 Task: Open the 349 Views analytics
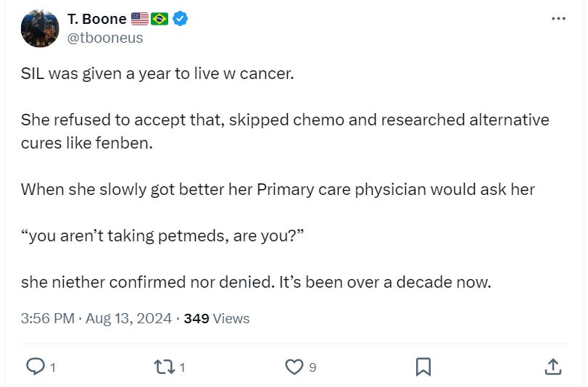[x=216, y=318]
